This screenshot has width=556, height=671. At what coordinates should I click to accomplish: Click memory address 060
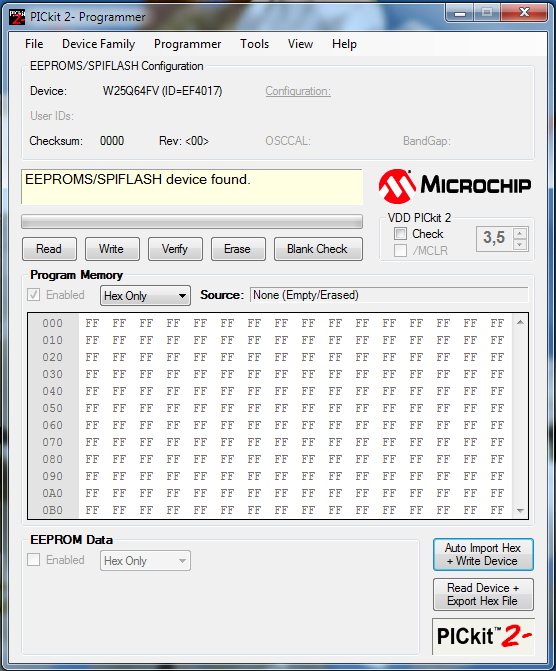[x=53, y=425]
